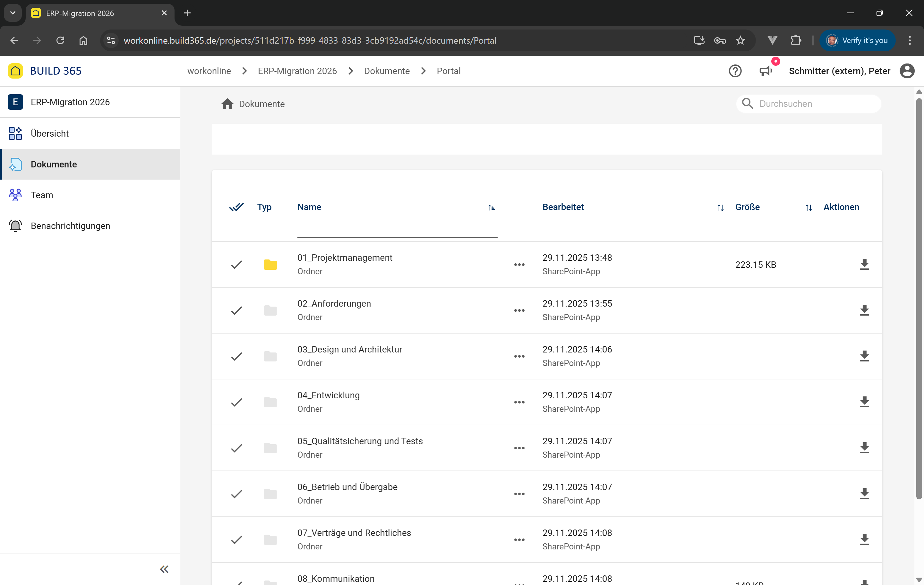Collapse the sidebar with double chevron
This screenshot has width=924, height=585.
click(164, 569)
